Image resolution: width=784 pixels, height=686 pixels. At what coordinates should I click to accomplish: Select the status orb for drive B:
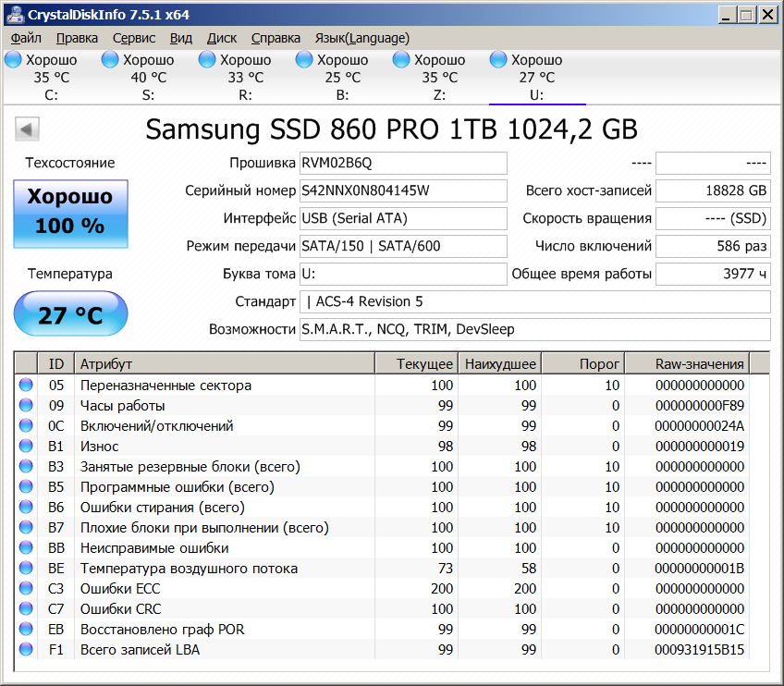tap(304, 59)
